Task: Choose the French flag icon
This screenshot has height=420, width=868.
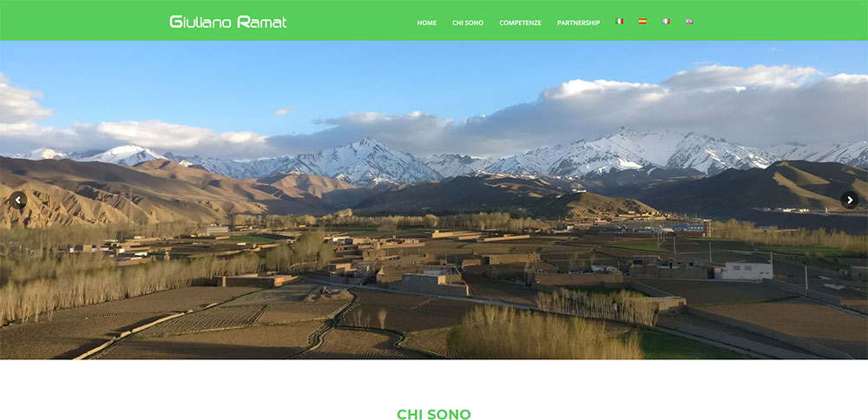Action: point(666,22)
